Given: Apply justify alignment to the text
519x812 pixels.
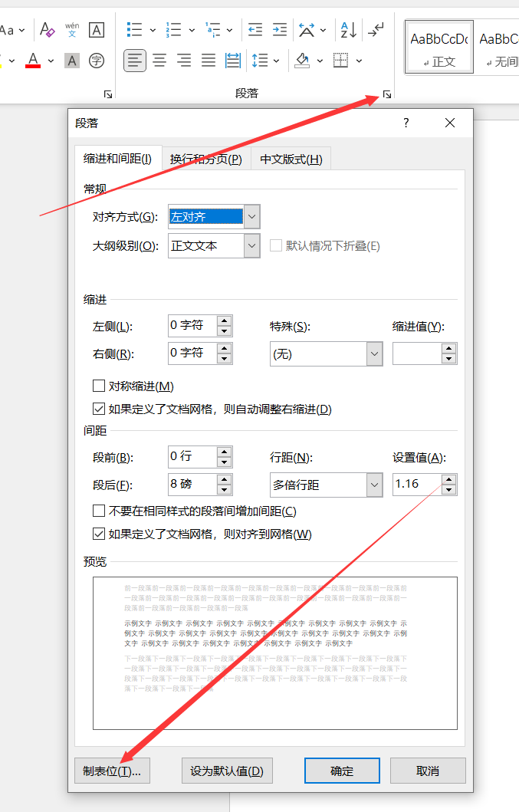Looking at the screenshot, I should [209, 60].
